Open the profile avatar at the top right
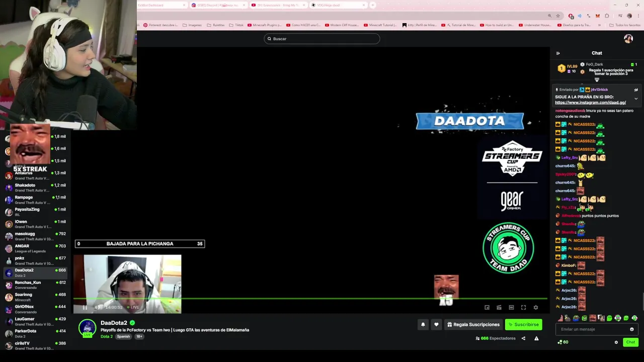Image resolution: width=644 pixels, height=362 pixels. [x=628, y=39]
